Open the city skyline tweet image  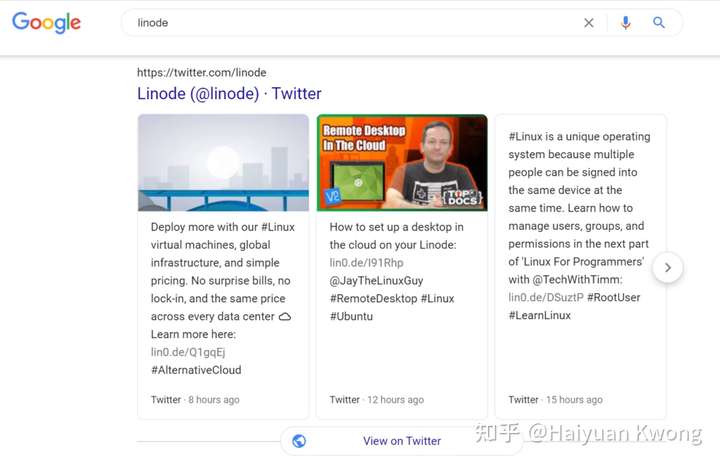tap(223, 163)
